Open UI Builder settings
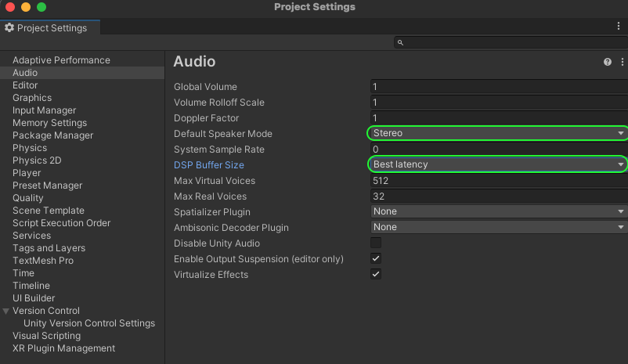Image resolution: width=628 pixels, height=364 pixels. tap(34, 298)
